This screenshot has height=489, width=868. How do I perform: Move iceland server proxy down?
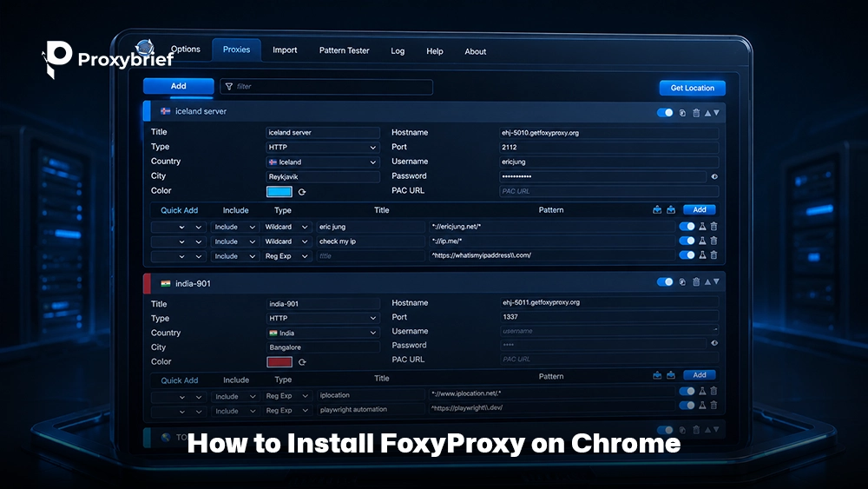click(716, 113)
